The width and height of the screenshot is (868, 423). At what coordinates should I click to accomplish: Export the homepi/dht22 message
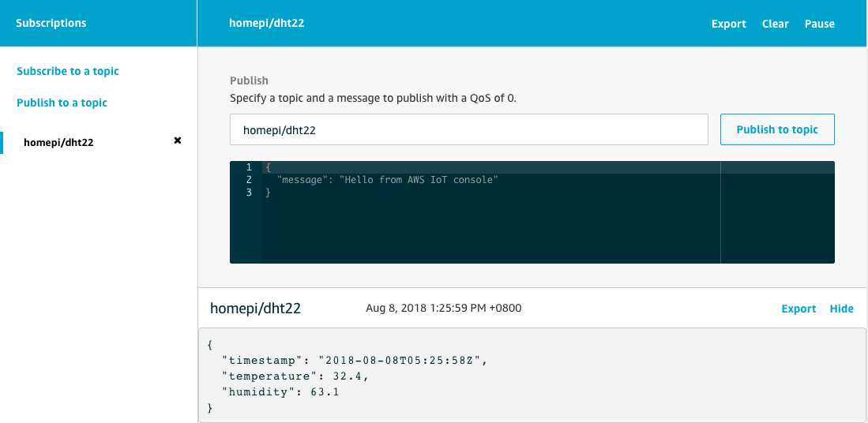(x=798, y=309)
